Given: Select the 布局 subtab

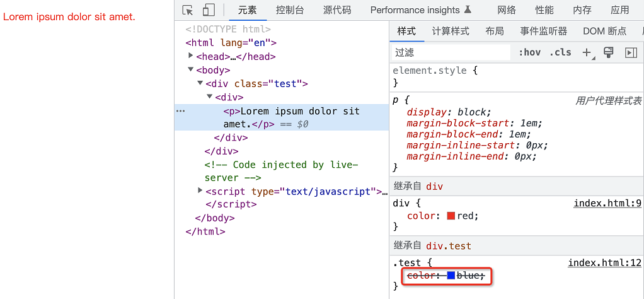Looking at the screenshot, I should click(x=495, y=32).
